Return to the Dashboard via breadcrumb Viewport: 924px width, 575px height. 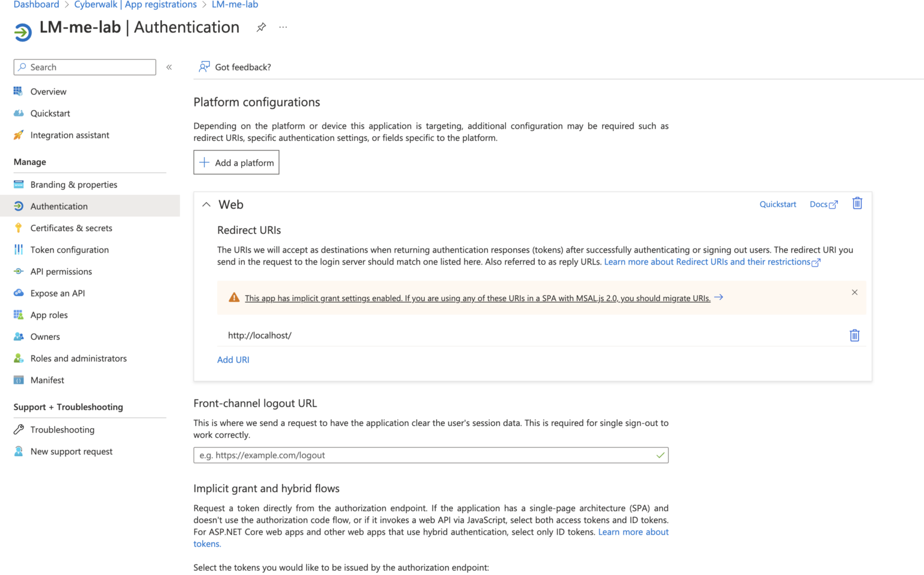tap(36, 5)
